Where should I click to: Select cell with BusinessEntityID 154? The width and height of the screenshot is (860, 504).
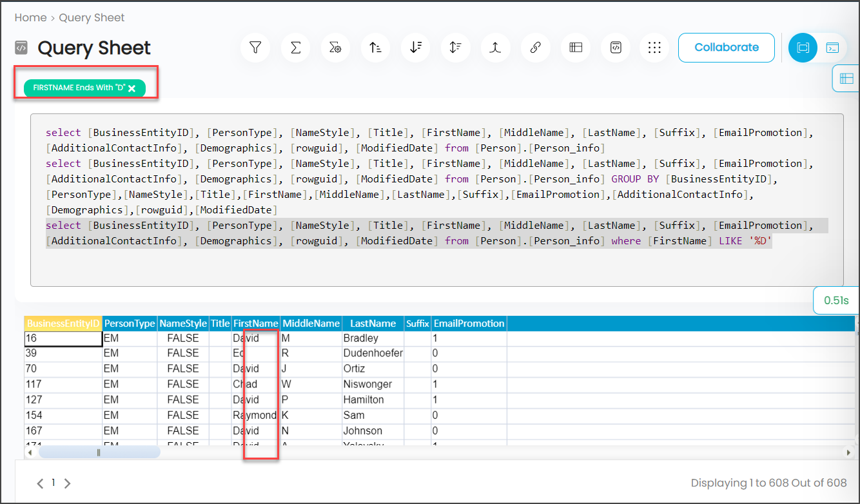(x=63, y=415)
